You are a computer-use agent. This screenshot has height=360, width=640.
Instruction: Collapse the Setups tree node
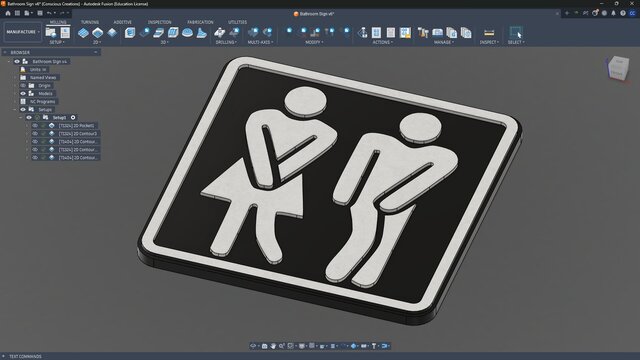pos(15,109)
